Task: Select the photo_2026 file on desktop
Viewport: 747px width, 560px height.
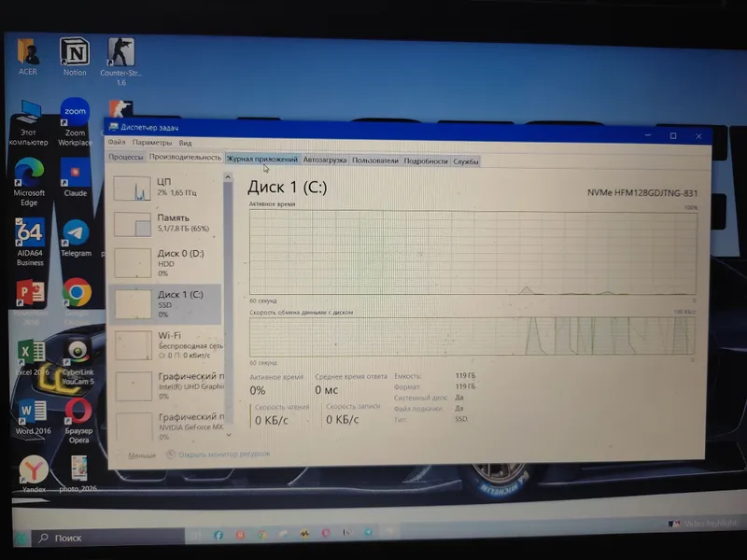Action: (78, 474)
